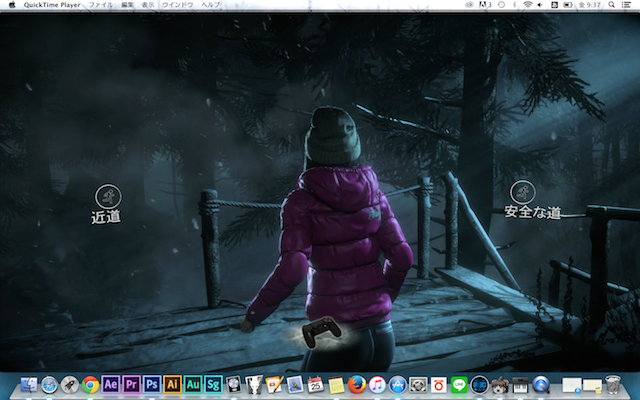Open Adobe SpeedGrade in dock
This screenshot has width=640, height=400.
point(213,384)
